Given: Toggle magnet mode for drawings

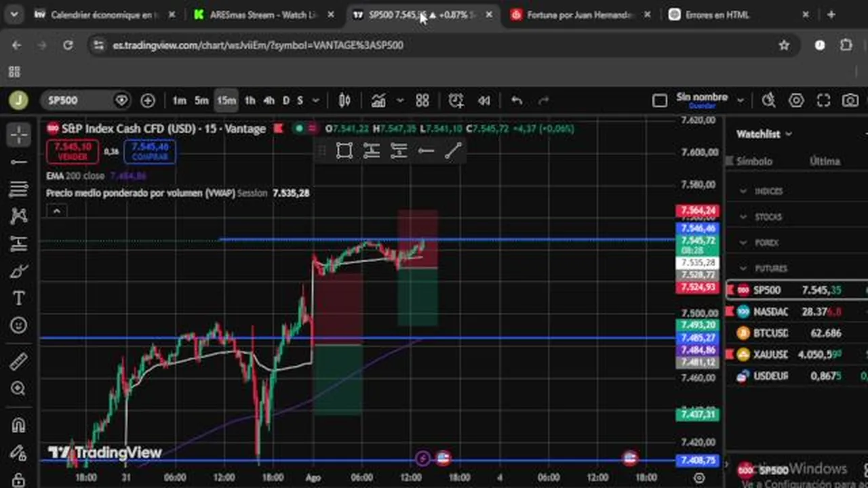Looking at the screenshot, I should 19,425.
